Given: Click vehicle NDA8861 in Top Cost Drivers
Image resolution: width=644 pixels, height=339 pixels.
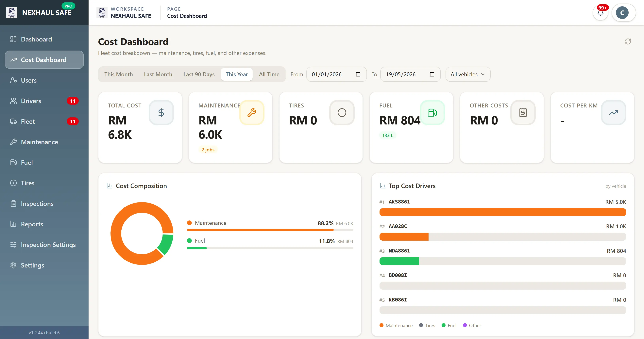Looking at the screenshot, I should pyautogui.click(x=399, y=250).
